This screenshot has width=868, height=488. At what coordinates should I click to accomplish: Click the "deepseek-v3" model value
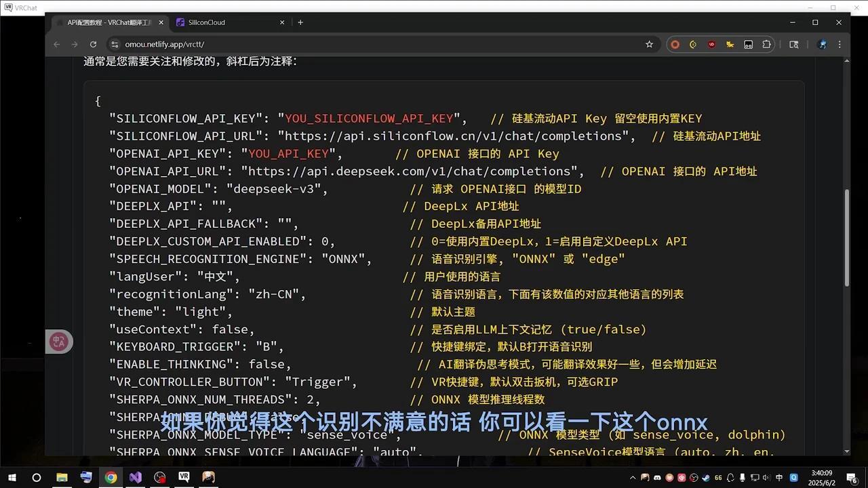click(x=273, y=189)
